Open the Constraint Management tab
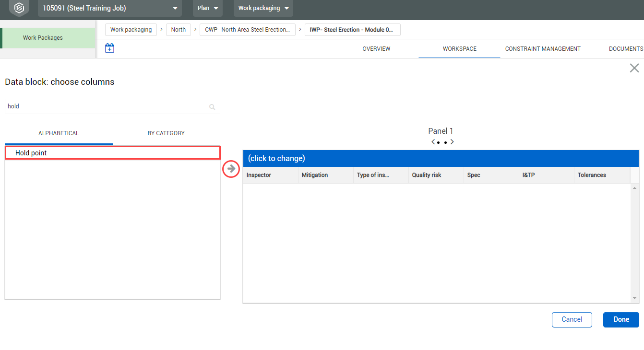Screen dimensions: 644x350 click(543, 49)
